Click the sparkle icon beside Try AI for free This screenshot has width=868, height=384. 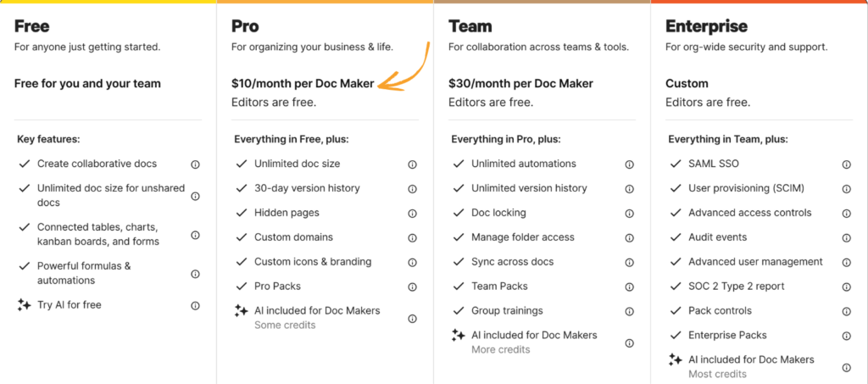24,305
